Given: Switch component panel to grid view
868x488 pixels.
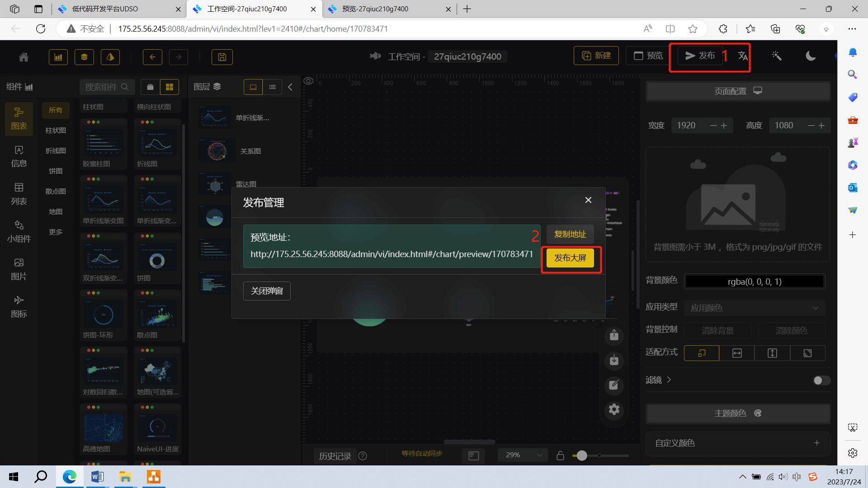Looking at the screenshot, I should pos(170,87).
